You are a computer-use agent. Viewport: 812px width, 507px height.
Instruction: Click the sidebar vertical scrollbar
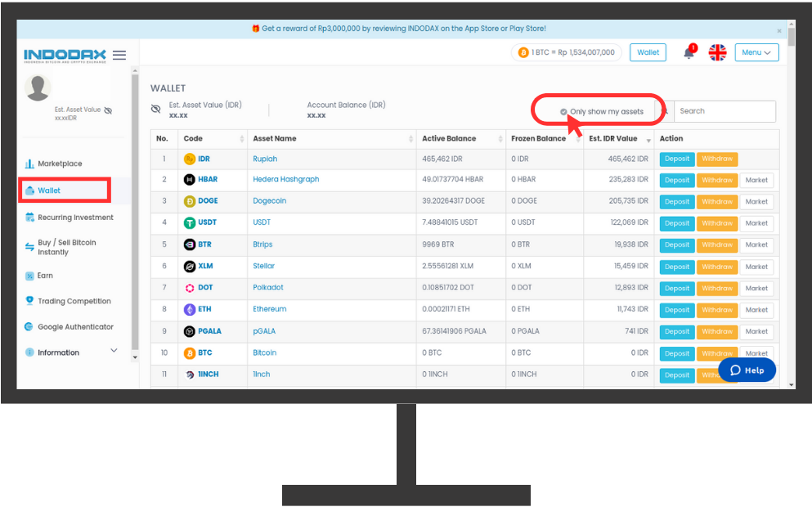pyautogui.click(x=135, y=213)
